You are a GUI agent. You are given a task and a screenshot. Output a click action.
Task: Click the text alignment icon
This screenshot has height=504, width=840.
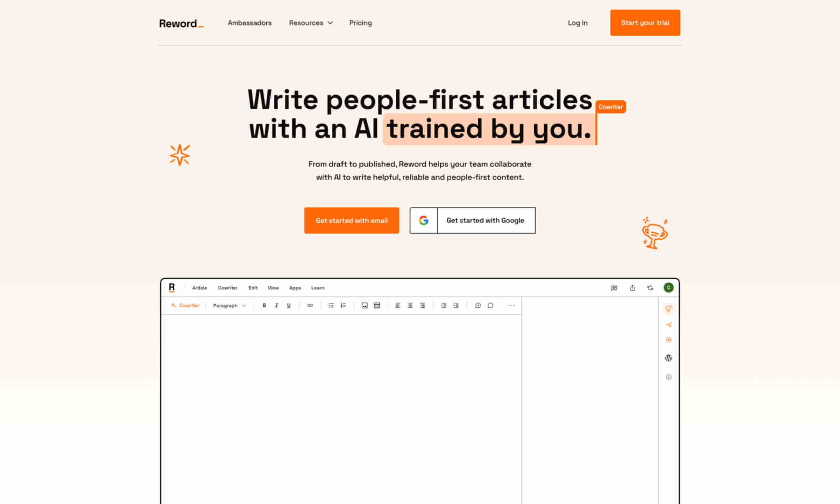point(398,306)
